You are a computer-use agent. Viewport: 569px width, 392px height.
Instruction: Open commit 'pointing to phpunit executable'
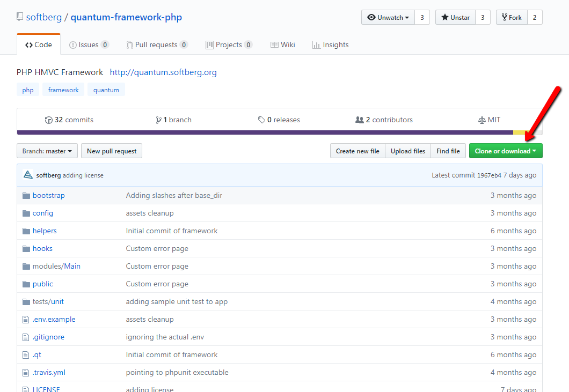pos(177,372)
